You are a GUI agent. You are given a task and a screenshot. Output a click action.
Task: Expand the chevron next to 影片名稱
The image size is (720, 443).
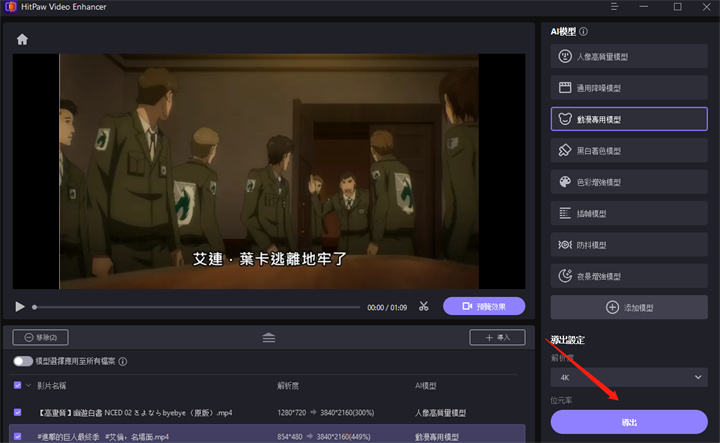(28, 385)
